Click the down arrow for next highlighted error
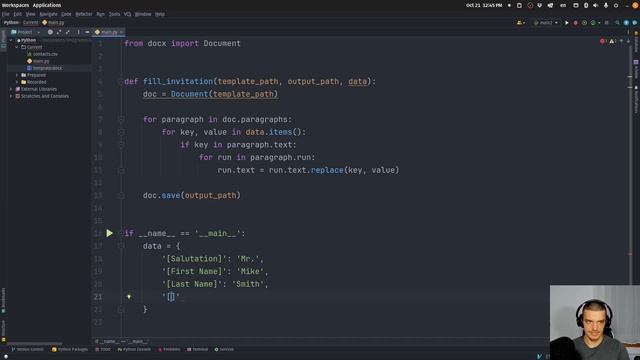Image resolution: width=640 pixels, height=360 pixels. (x=628, y=41)
